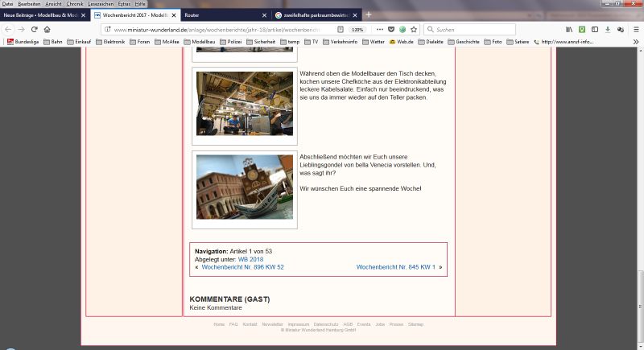Open the Chronik menu
Screen dimensions: 644x350
74,4
